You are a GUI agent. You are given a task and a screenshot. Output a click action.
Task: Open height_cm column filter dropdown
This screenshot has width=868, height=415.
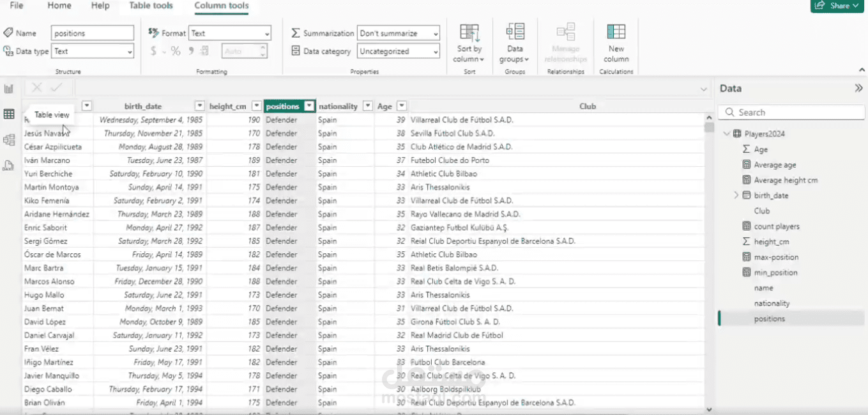click(x=256, y=106)
